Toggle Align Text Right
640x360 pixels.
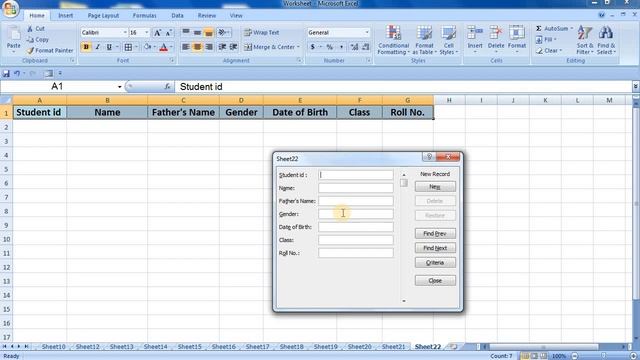click(209, 47)
